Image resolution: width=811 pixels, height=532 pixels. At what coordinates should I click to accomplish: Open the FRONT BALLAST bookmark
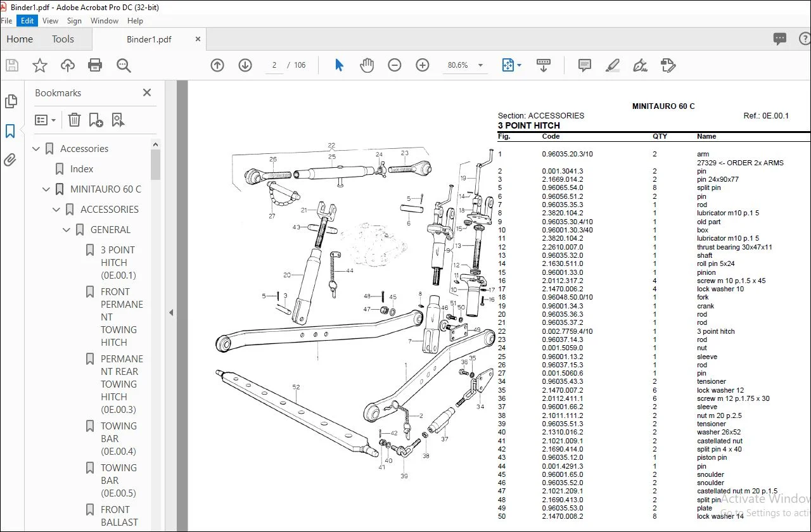click(x=119, y=516)
